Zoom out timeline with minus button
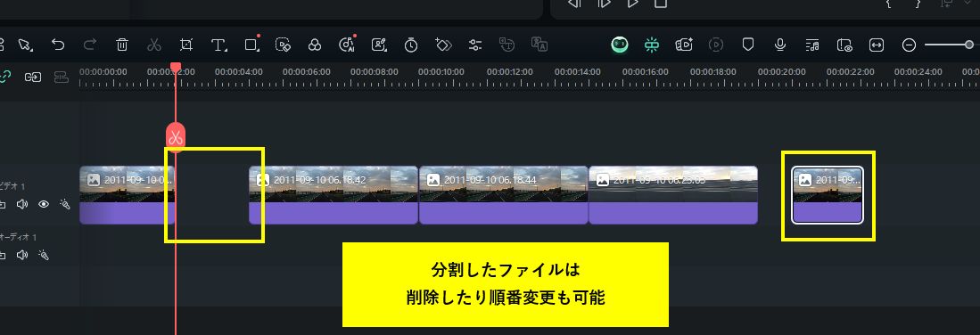 (910, 45)
